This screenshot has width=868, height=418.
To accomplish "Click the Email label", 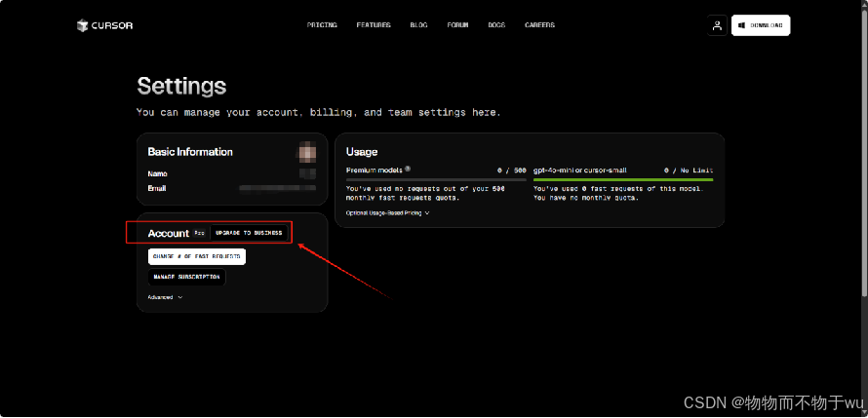I will (157, 189).
